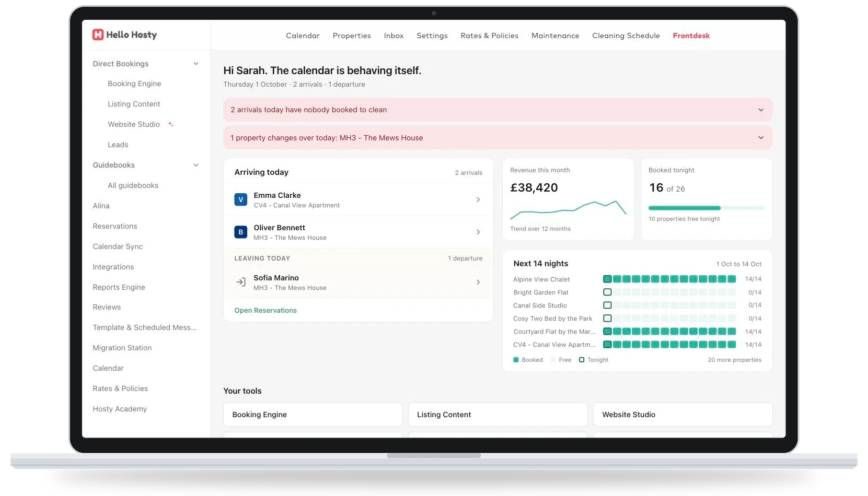This screenshot has width=868, height=496.
Task: Click the Booked tonight progress bar
Action: click(707, 208)
